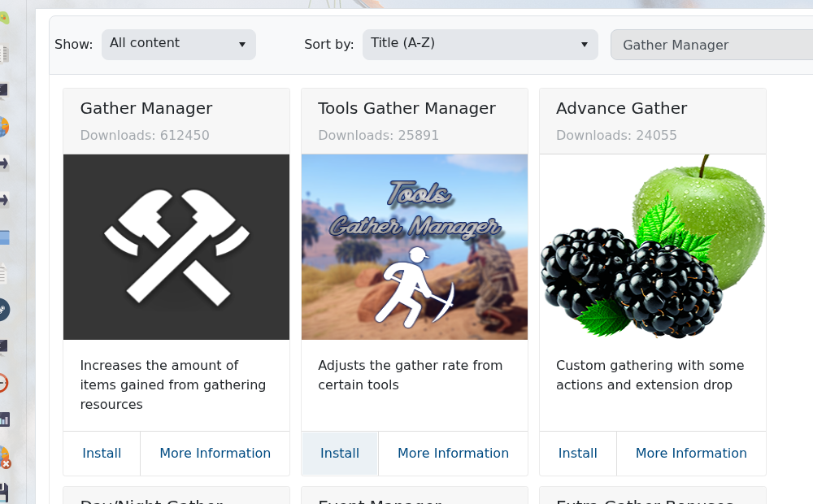
Task: Open More Information for Advance Gather
Action: click(x=691, y=453)
